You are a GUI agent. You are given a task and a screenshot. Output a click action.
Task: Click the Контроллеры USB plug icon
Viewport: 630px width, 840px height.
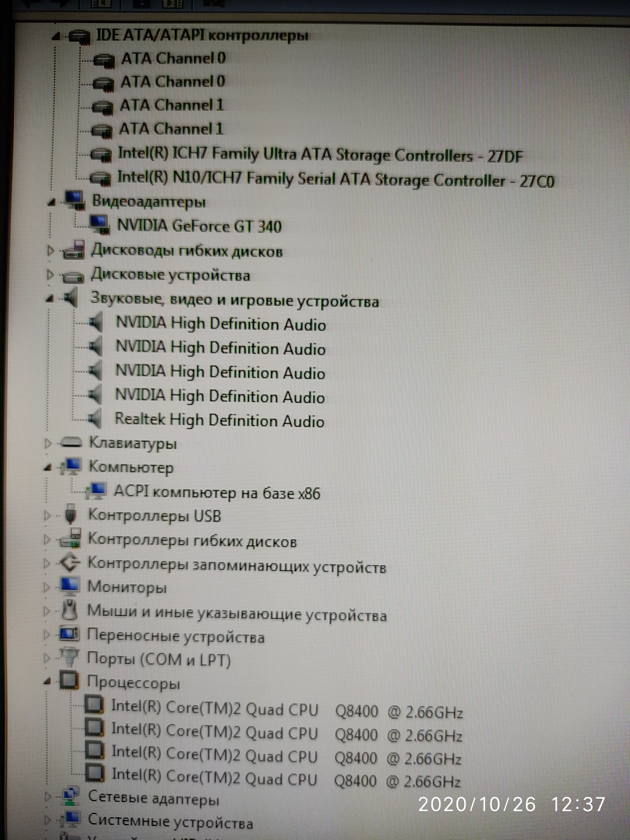[x=70, y=514]
